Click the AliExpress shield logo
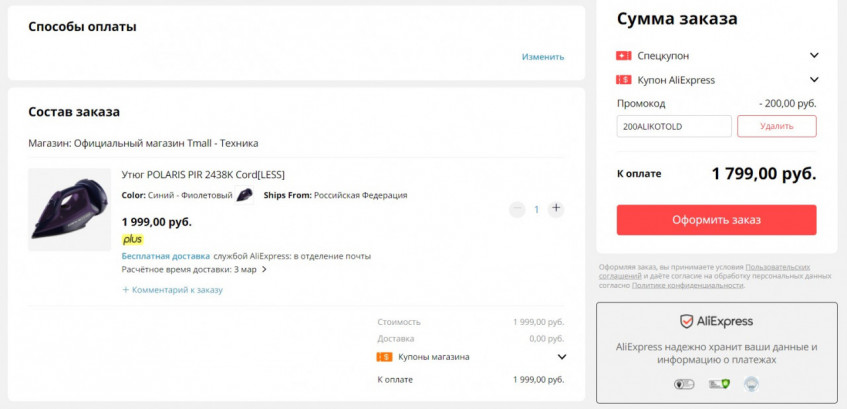This screenshot has width=847, height=409. coord(687,322)
